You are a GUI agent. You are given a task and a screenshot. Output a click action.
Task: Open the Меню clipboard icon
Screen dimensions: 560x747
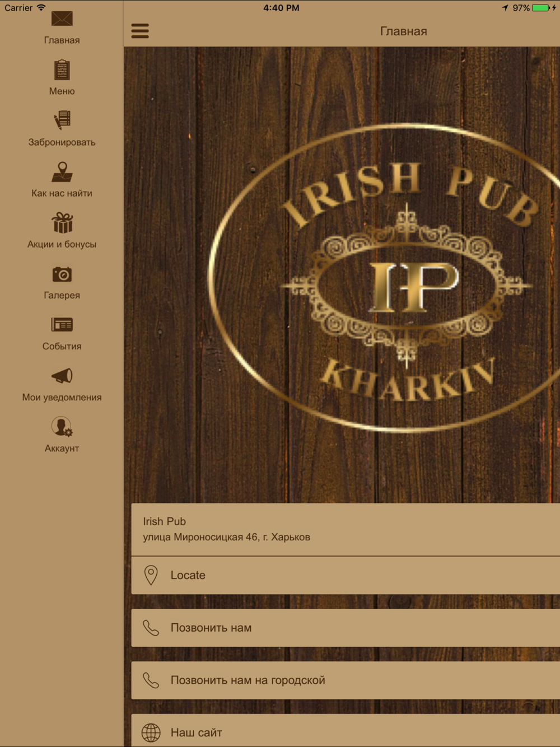point(62,70)
